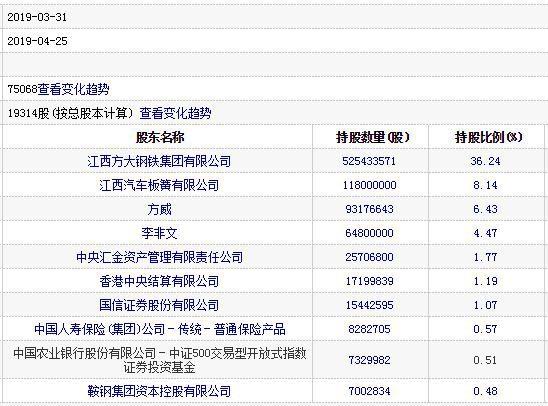Screen dimensions: 548x406
Task: Select percentage 1.07
Action: (485, 305)
